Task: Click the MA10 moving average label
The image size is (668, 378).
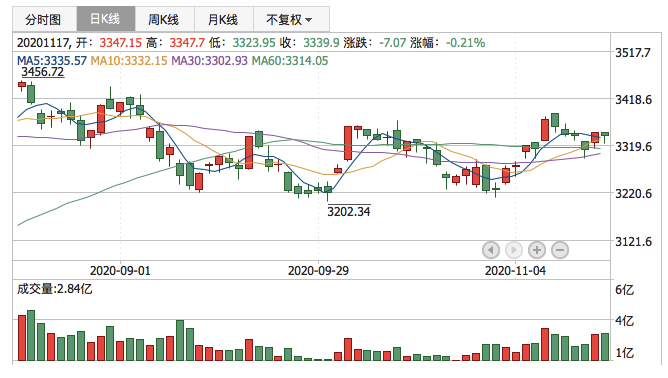Action: point(129,61)
